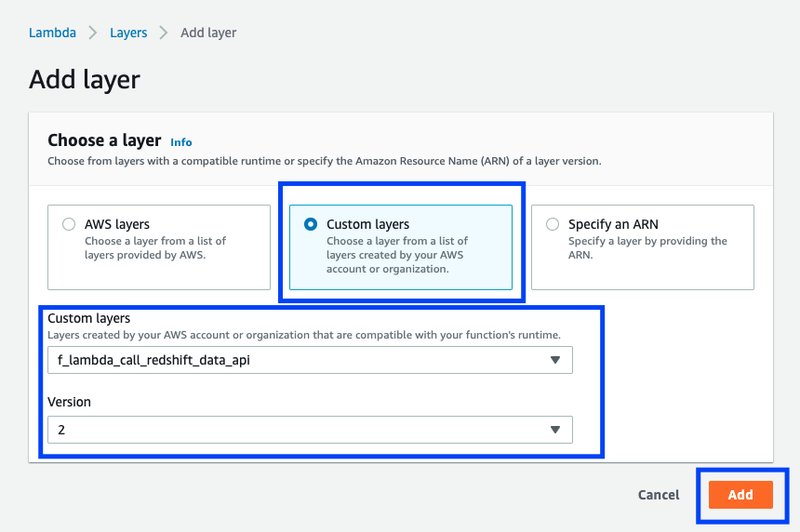The width and height of the screenshot is (800, 532).
Task: Go to Layers in the breadcrumb
Action: click(128, 33)
